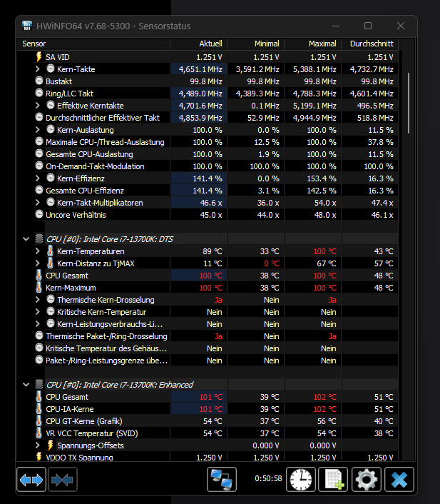The image size is (440, 504).
Task: Expand Kern-Leistungsverbrauchs-Li... row
Action: pos(38,324)
